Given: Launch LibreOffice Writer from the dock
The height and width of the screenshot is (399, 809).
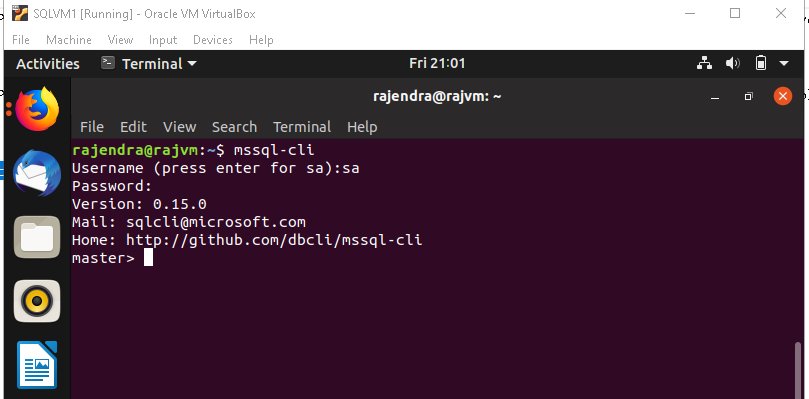Looking at the screenshot, I should pos(37,365).
